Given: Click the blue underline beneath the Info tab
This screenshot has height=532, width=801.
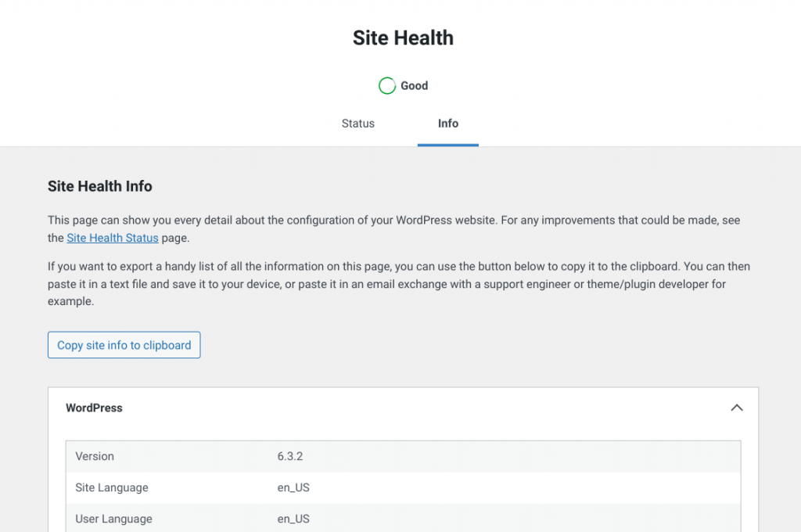Looking at the screenshot, I should click(x=448, y=145).
